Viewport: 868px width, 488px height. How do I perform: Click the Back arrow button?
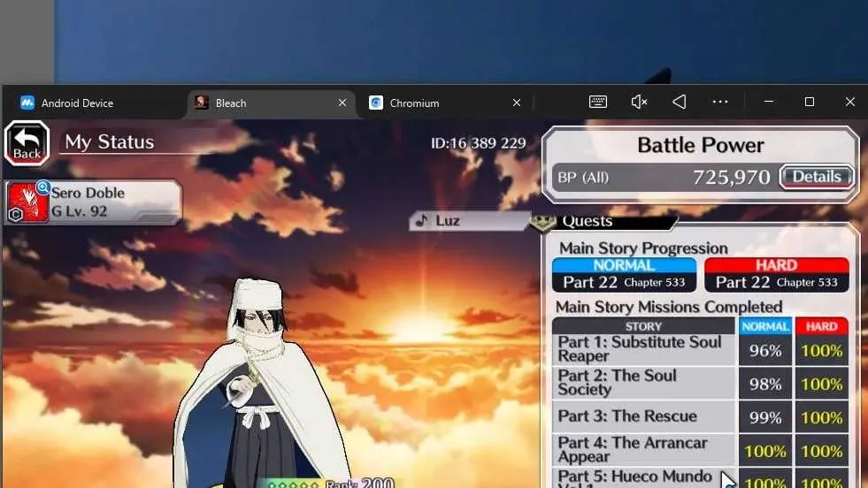(x=27, y=143)
